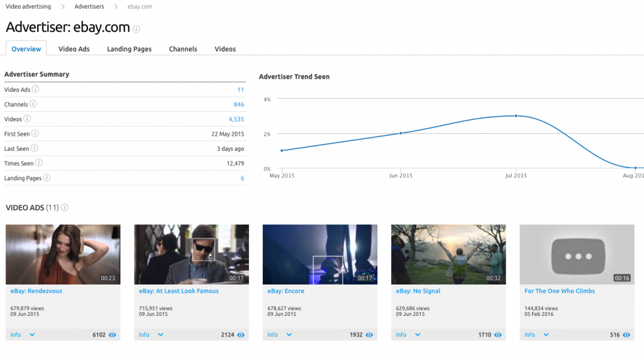644x353 pixels.
Task: Open Info link on For The One Who Climbs card
Action: (530, 335)
